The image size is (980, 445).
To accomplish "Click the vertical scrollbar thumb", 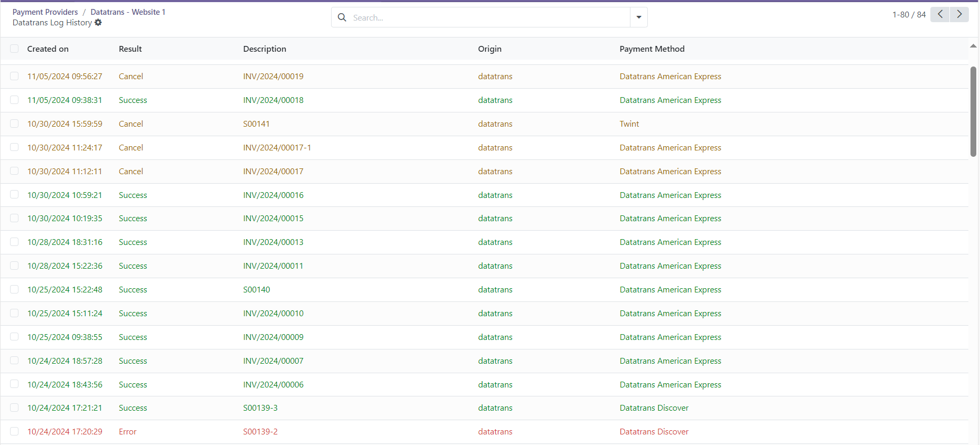I will point(973,111).
